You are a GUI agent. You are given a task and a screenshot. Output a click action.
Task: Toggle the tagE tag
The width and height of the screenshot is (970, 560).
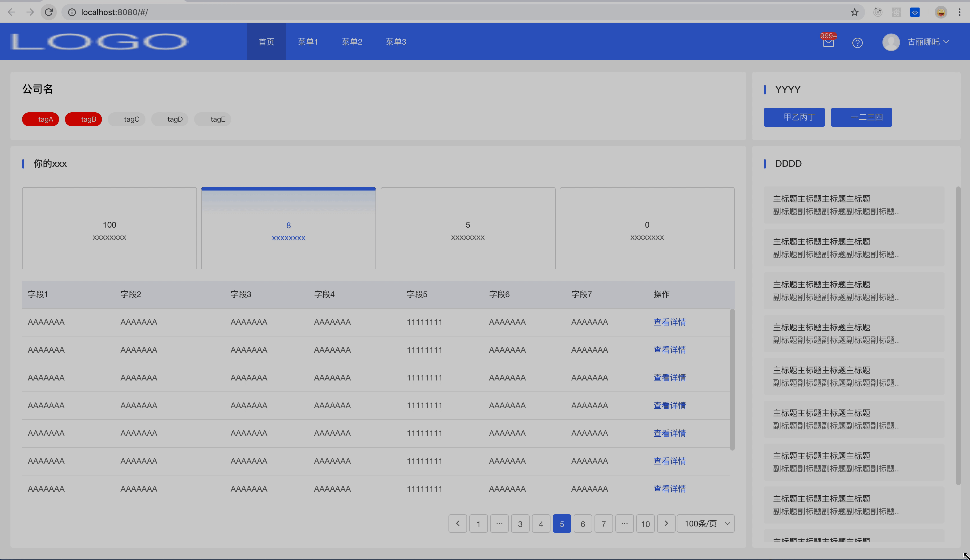pos(213,119)
